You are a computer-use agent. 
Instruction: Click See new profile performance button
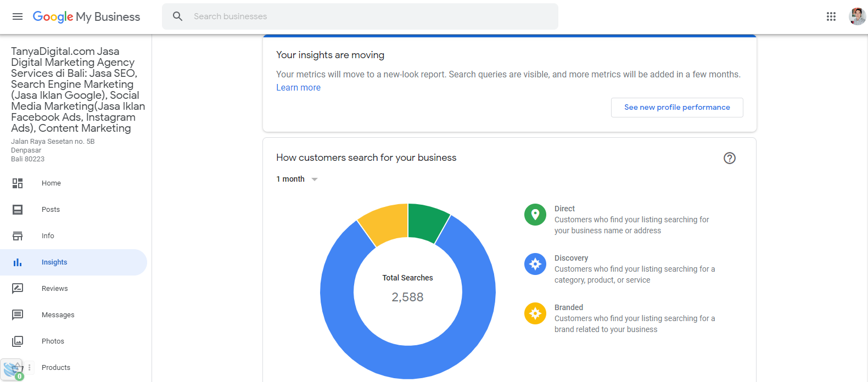click(677, 108)
